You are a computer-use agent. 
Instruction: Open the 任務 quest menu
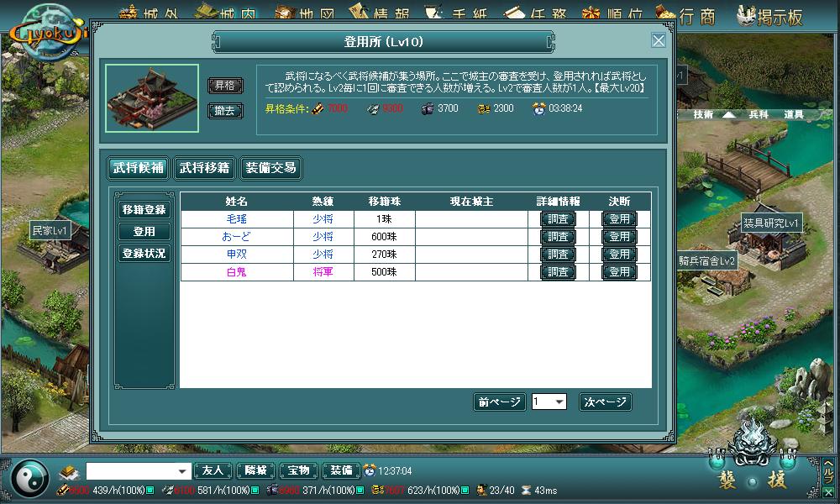(x=535, y=12)
